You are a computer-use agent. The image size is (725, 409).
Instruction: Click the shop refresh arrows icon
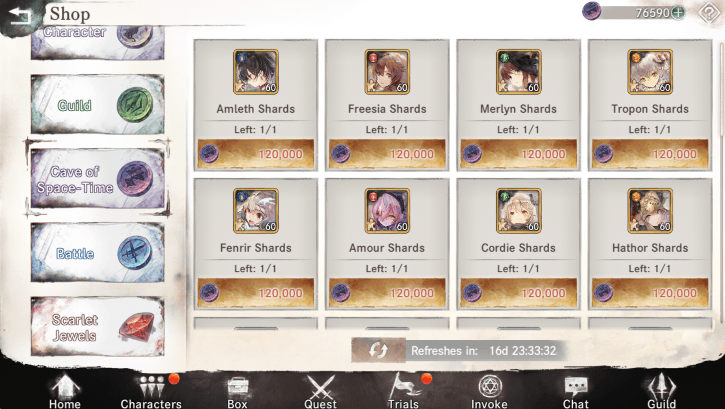[378, 350]
